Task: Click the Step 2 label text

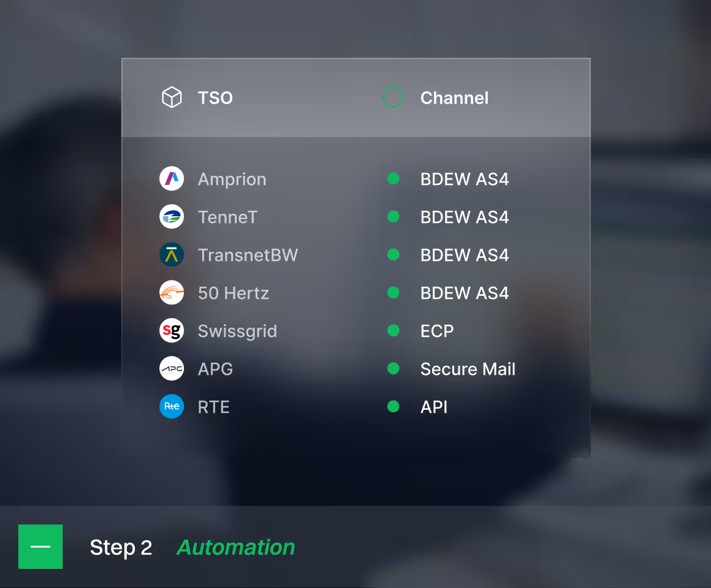Action: pos(121,547)
